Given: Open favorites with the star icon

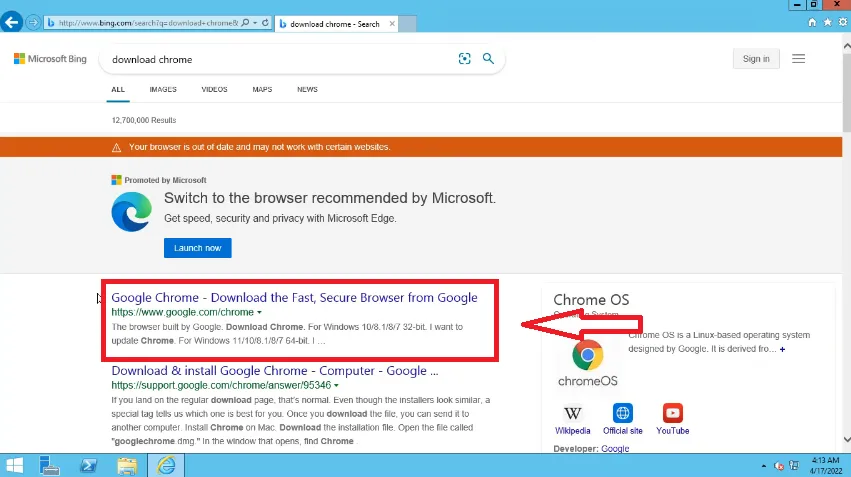Looking at the screenshot, I should click(827, 22).
